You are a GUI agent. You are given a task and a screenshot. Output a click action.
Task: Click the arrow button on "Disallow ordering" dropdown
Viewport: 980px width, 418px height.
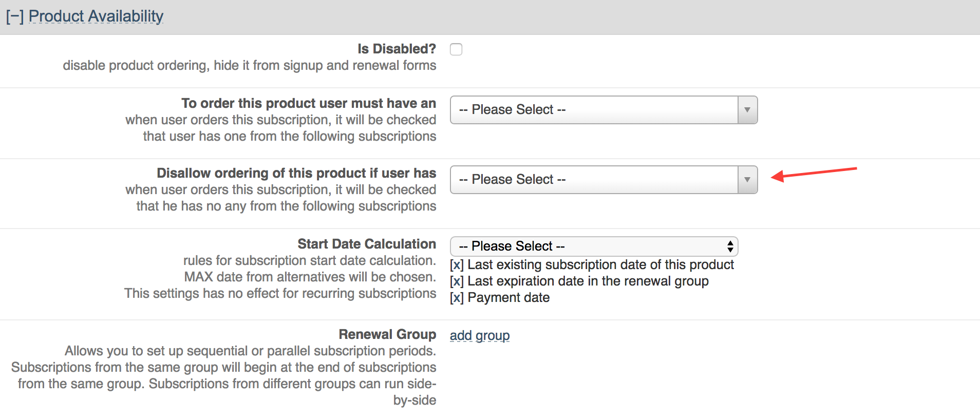pyautogui.click(x=747, y=180)
